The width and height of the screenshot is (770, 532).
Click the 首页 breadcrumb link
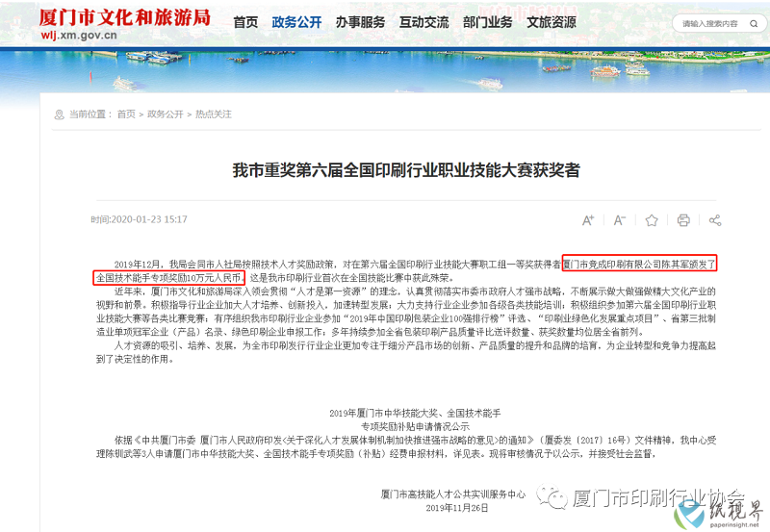tap(126, 114)
